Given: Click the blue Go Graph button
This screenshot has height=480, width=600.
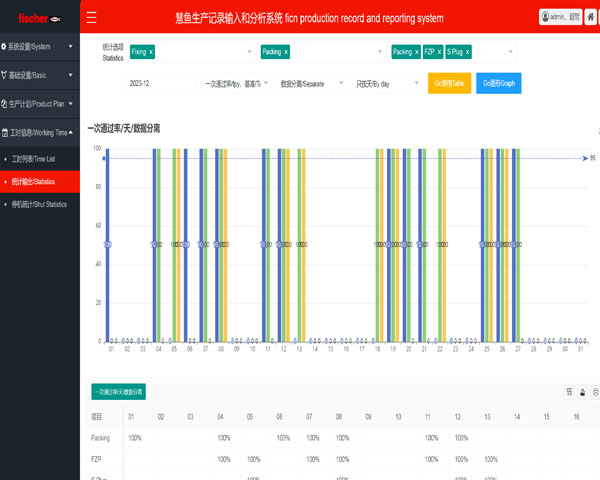Looking at the screenshot, I should click(498, 84).
